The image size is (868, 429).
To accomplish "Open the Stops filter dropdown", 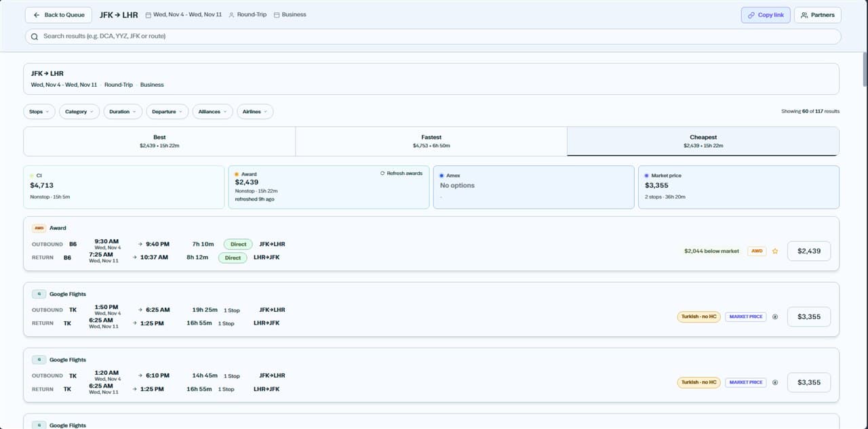I will 39,112.
